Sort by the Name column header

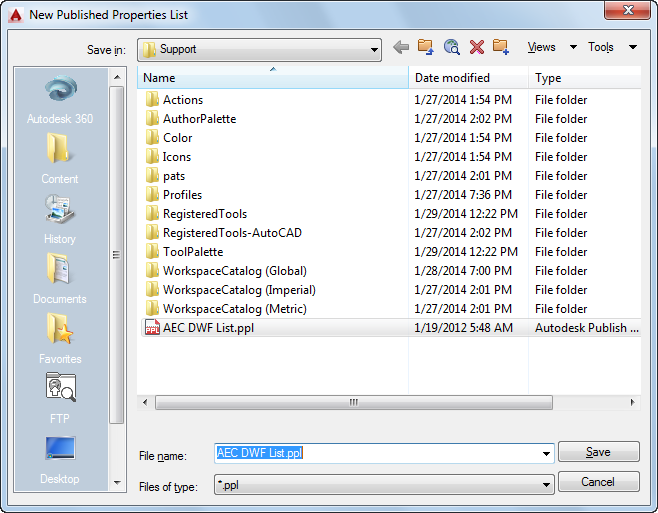273,78
